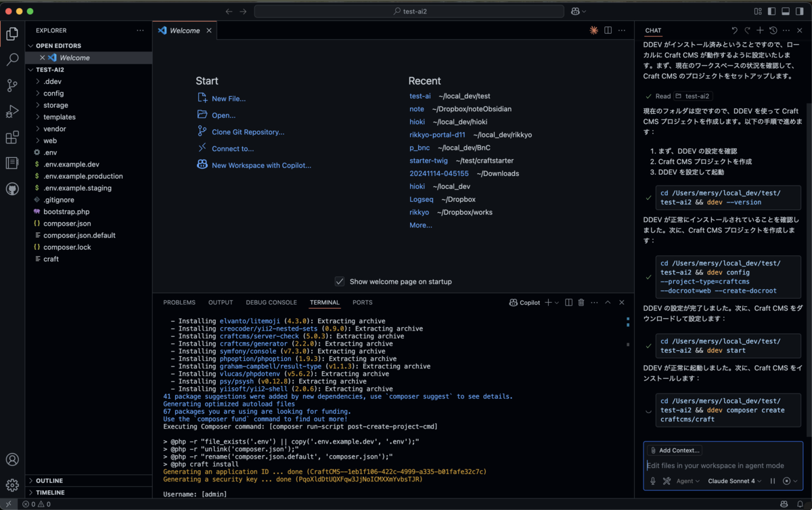The width and height of the screenshot is (812, 510).
Task: Start voice input with the microphone icon
Action: [653, 481]
